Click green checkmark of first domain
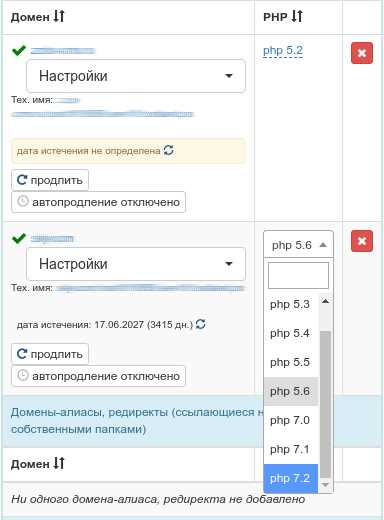Image resolution: width=384 pixels, height=520 pixels. [19, 51]
